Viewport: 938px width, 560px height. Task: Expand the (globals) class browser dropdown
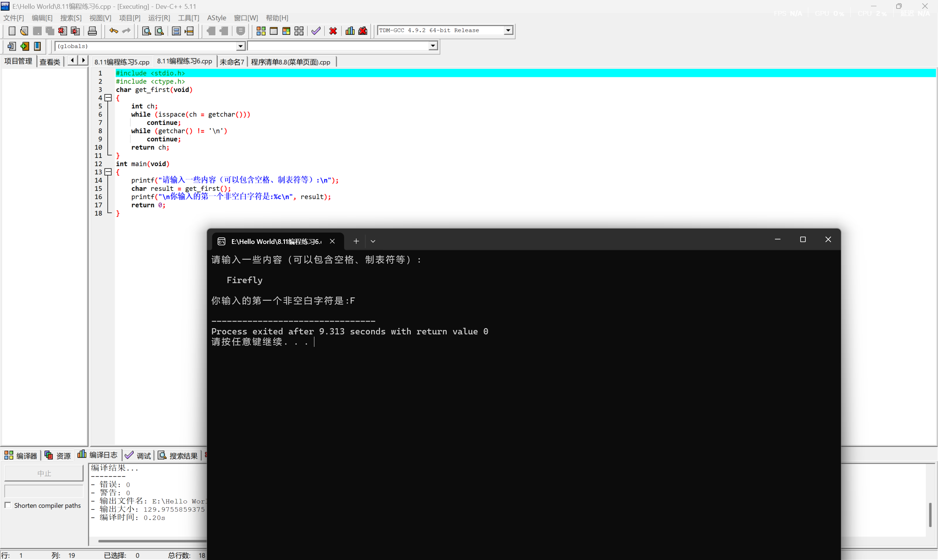(240, 46)
